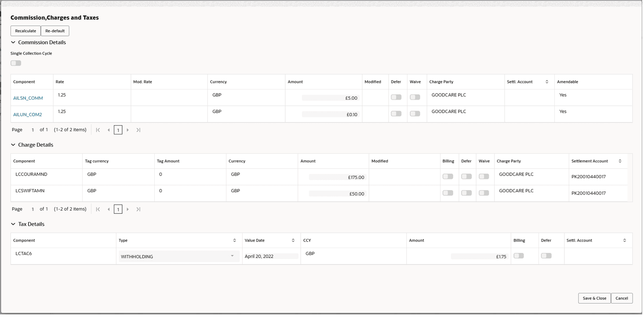Sort the Type column in Tax Details
The width and height of the screenshot is (644, 317).
234,240
